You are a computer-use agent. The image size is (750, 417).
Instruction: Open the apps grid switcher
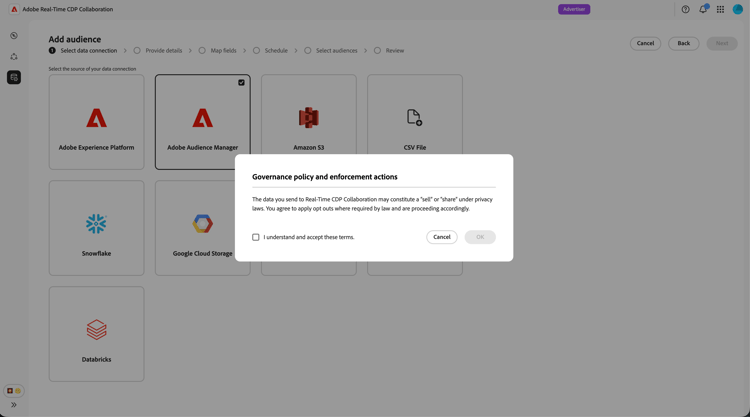[x=720, y=9]
